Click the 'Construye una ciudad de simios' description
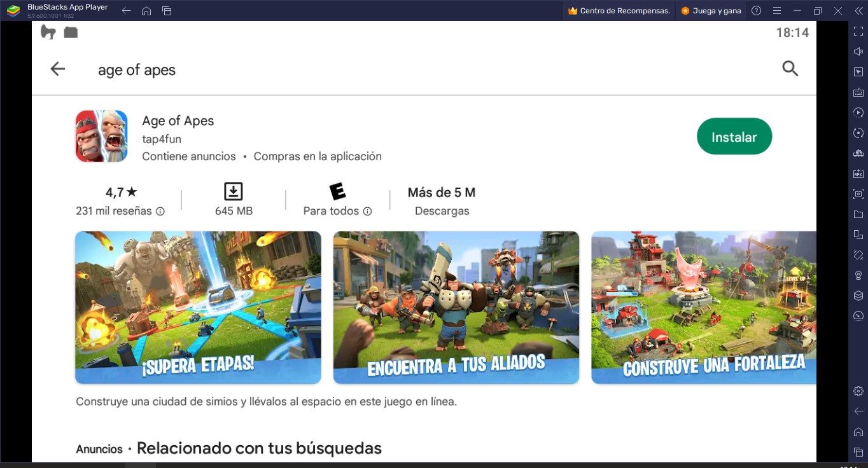 point(266,402)
